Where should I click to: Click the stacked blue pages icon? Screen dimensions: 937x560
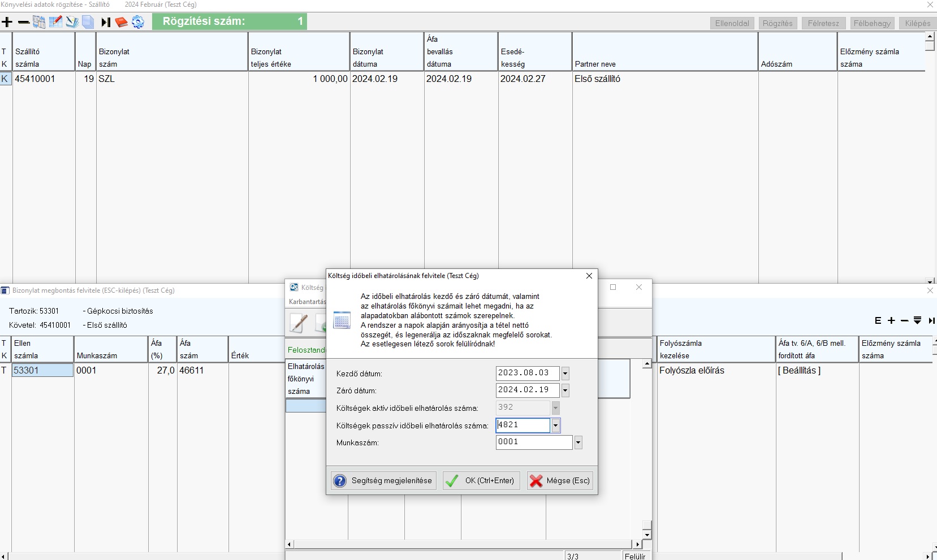tap(88, 22)
